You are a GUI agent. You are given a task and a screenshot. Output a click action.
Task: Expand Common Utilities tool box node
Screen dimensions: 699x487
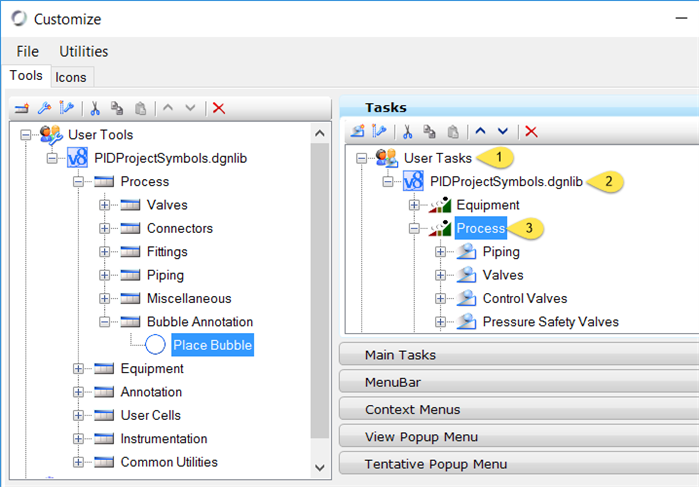[78, 462]
